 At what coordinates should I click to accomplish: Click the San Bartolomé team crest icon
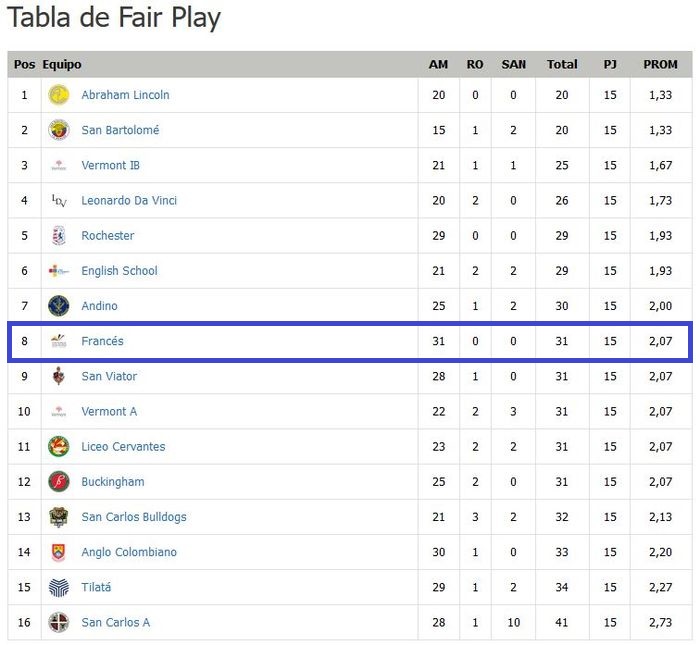[58, 130]
